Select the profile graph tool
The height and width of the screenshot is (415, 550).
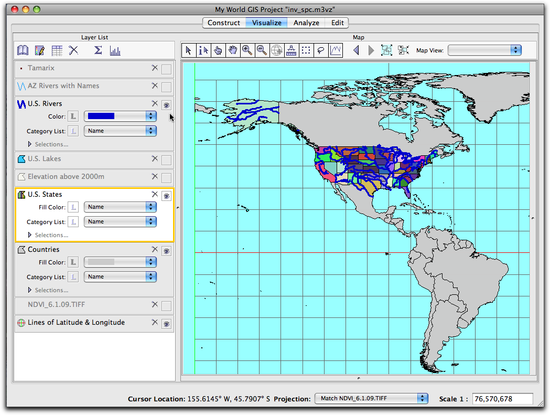click(x=335, y=51)
